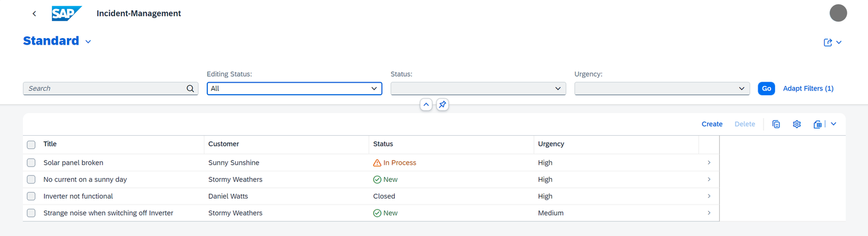868x236 pixels.
Task: Collapse the filter header
Action: point(426,104)
